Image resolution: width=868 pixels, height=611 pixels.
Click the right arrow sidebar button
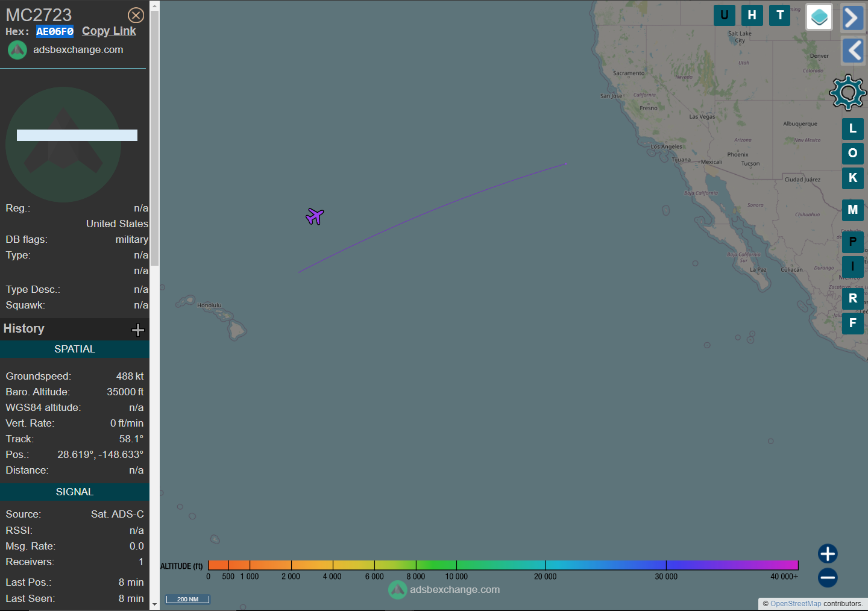point(852,17)
